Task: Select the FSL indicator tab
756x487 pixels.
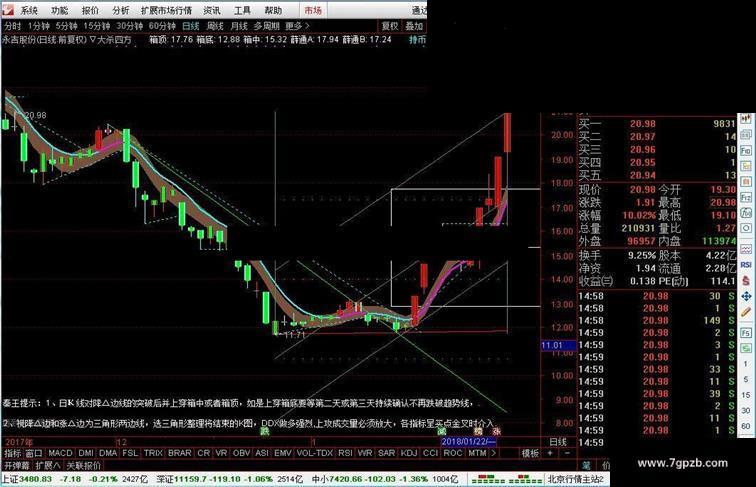Action: (130, 453)
